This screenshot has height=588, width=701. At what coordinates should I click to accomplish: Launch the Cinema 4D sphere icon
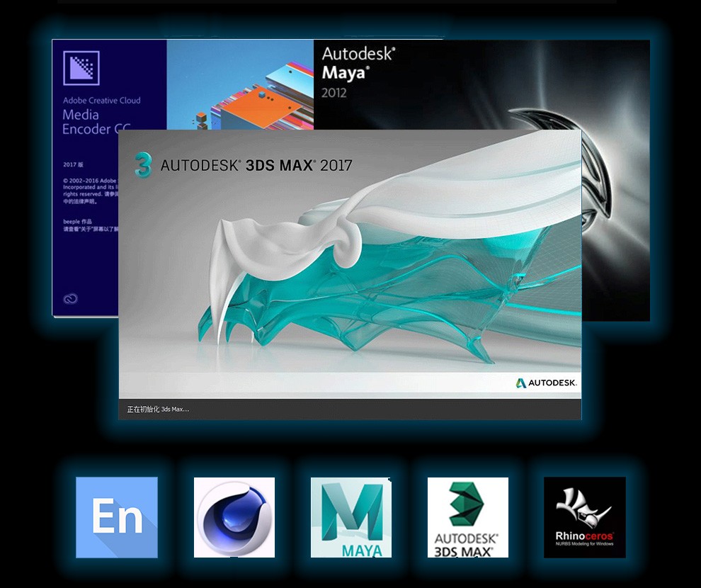234,517
